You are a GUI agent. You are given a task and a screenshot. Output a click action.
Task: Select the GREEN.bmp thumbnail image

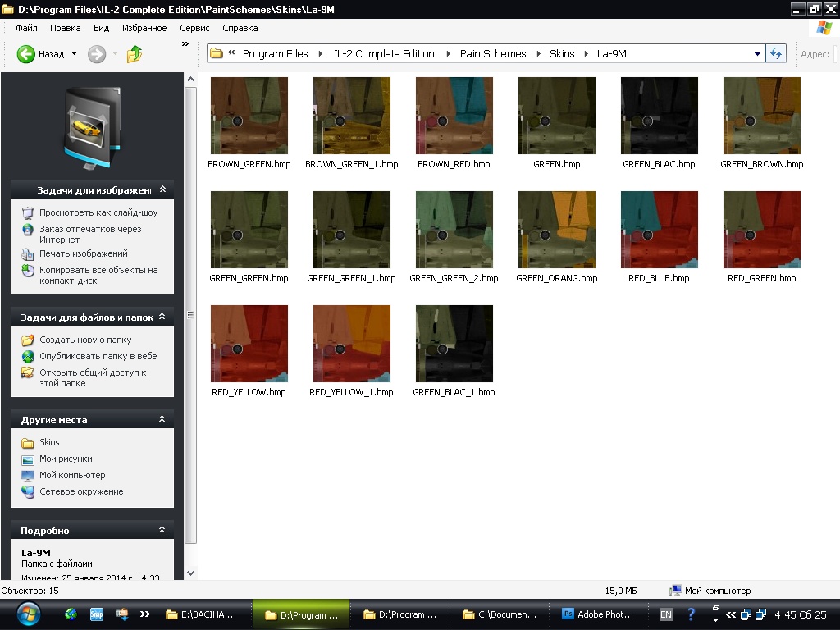[557, 116]
